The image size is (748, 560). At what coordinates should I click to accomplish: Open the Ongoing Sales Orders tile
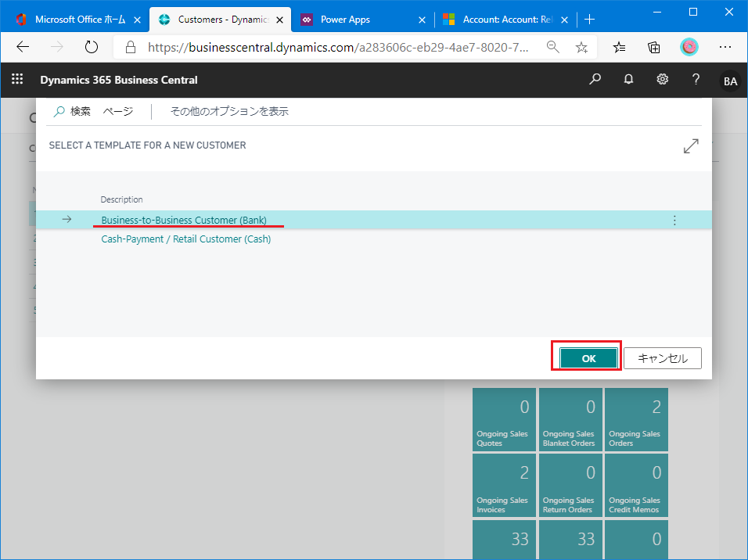coord(636,419)
